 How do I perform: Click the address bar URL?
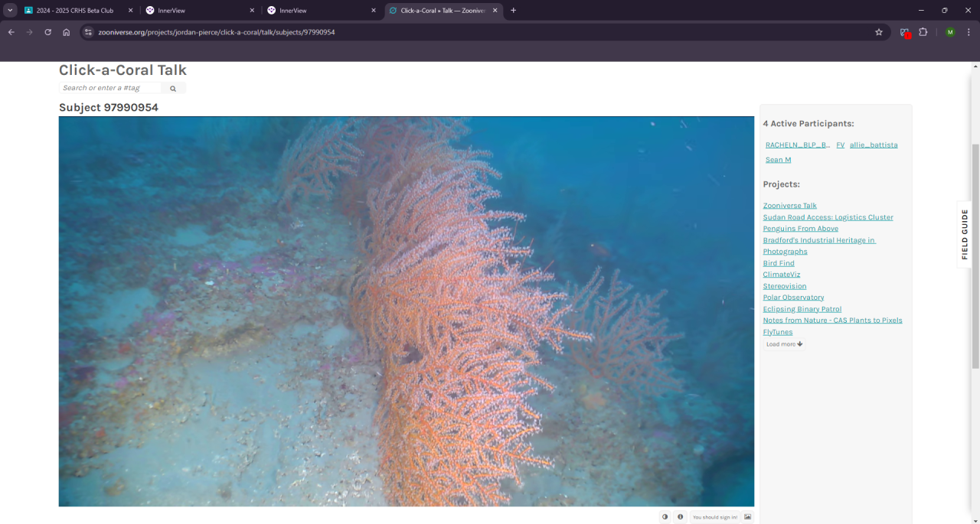(x=217, y=32)
